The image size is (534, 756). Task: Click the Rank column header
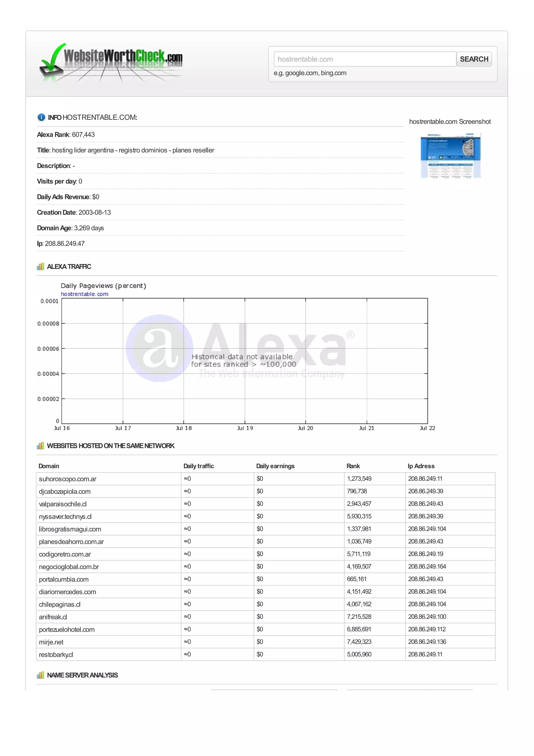[353, 466]
